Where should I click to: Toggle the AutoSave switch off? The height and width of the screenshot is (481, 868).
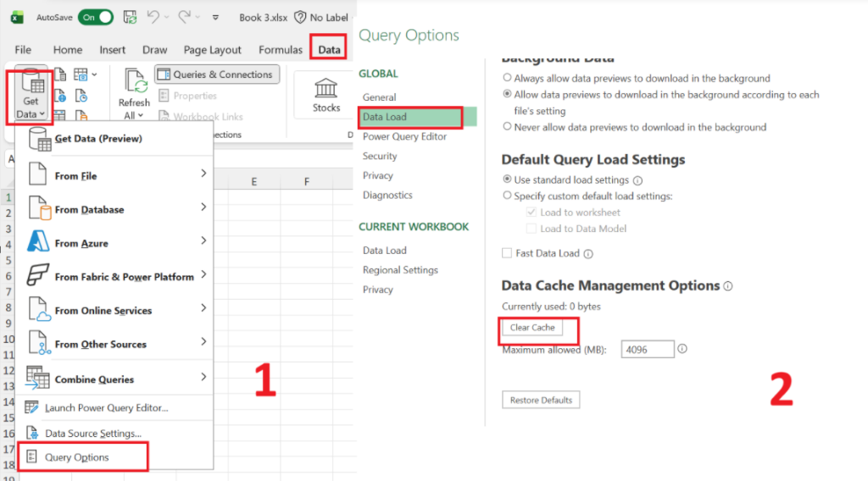click(x=96, y=17)
